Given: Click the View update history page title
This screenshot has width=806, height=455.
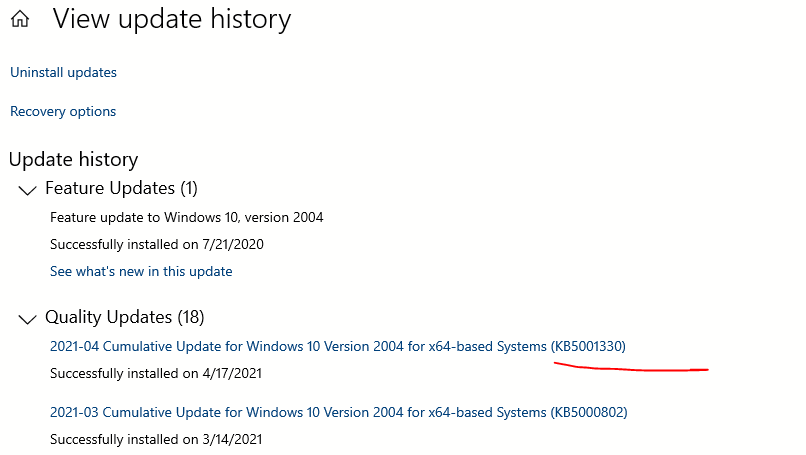Looking at the screenshot, I should click(172, 20).
